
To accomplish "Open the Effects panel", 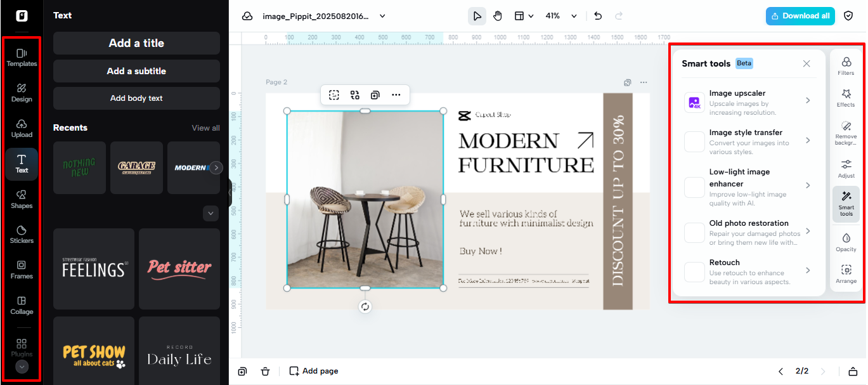I will tap(846, 98).
